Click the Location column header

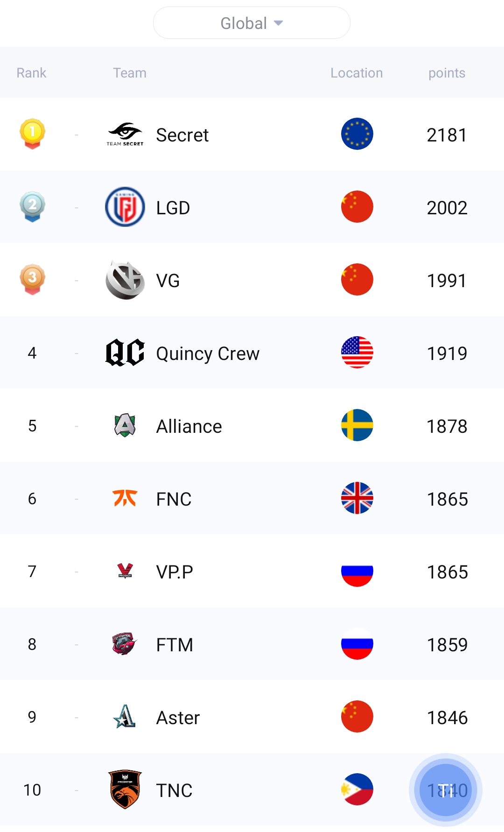pyautogui.click(x=357, y=73)
